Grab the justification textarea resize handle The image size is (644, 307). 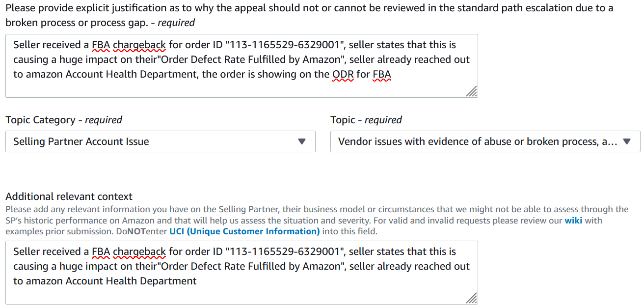click(x=471, y=91)
